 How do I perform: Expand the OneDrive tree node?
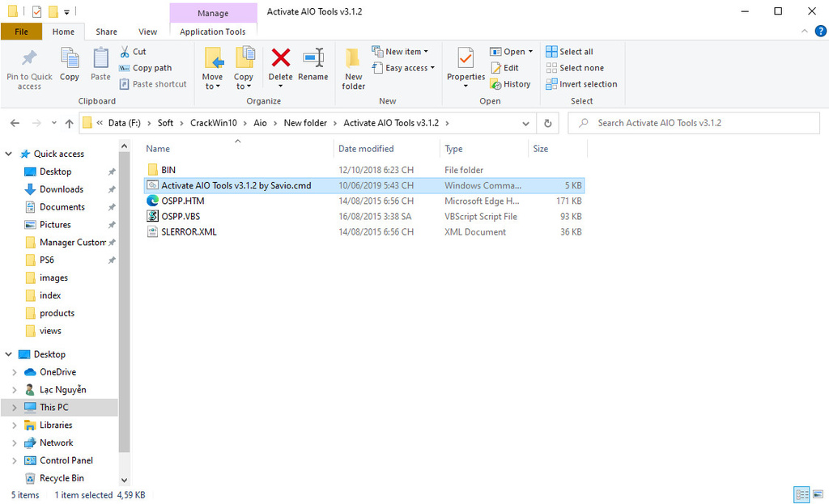click(15, 372)
